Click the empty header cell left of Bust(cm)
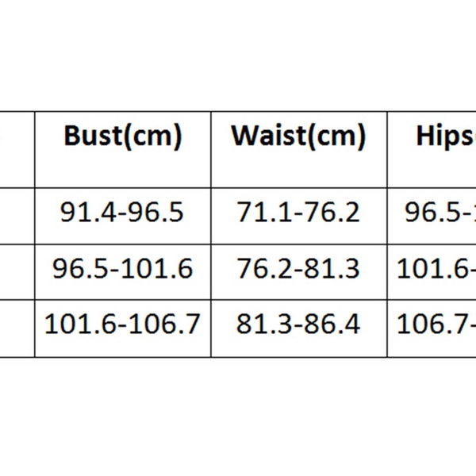Viewport: 476px width, 476px height. [x=16, y=149]
